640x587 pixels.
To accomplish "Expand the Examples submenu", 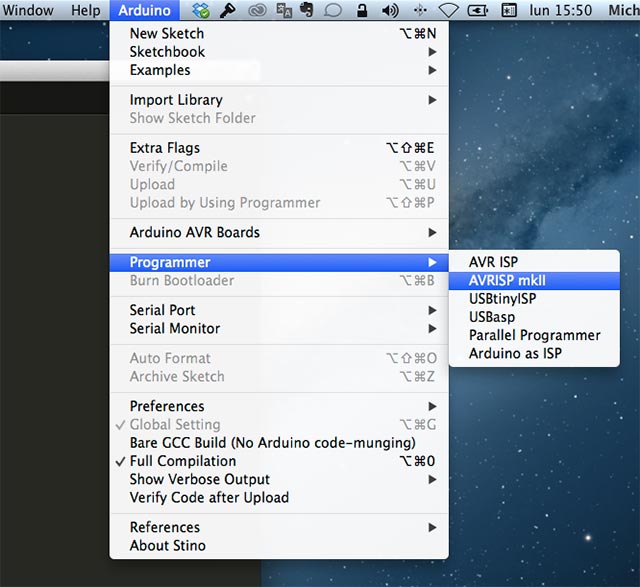I will (x=160, y=70).
